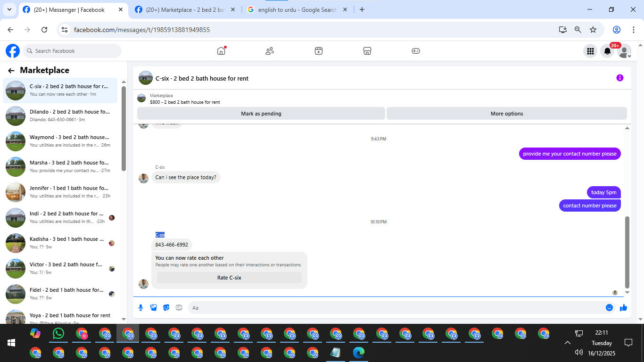
Task: Open the emoji picker
Action: click(609, 308)
